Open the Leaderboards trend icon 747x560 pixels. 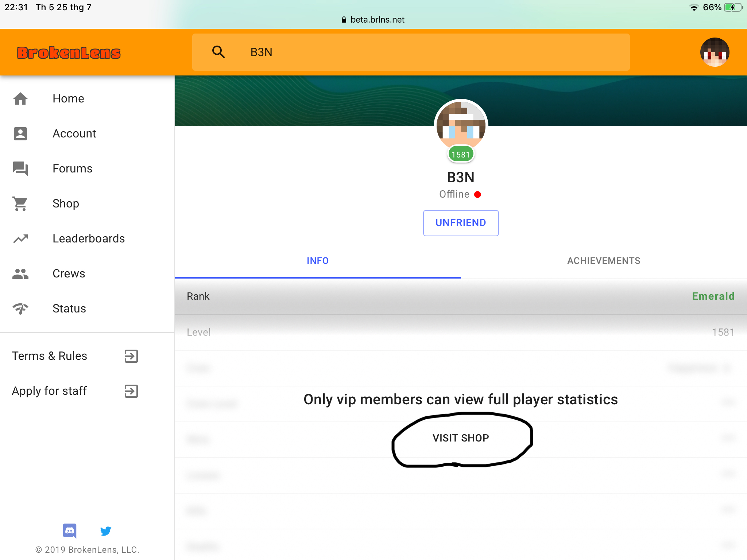coord(20,238)
